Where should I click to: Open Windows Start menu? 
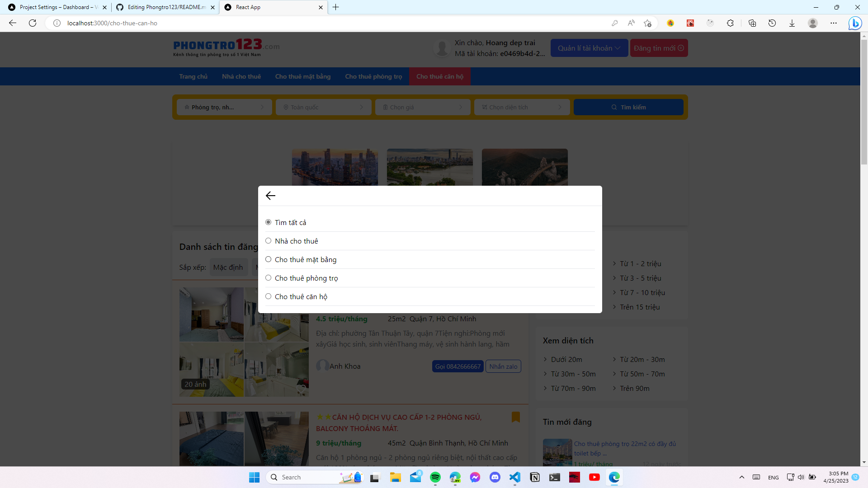click(x=255, y=477)
